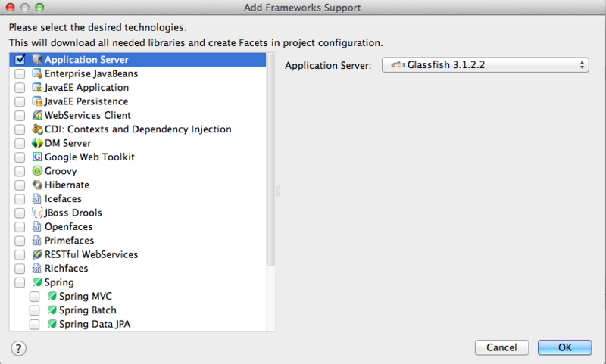Enable the Spring checkbox
The height and width of the screenshot is (364, 606).
pos(20,282)
